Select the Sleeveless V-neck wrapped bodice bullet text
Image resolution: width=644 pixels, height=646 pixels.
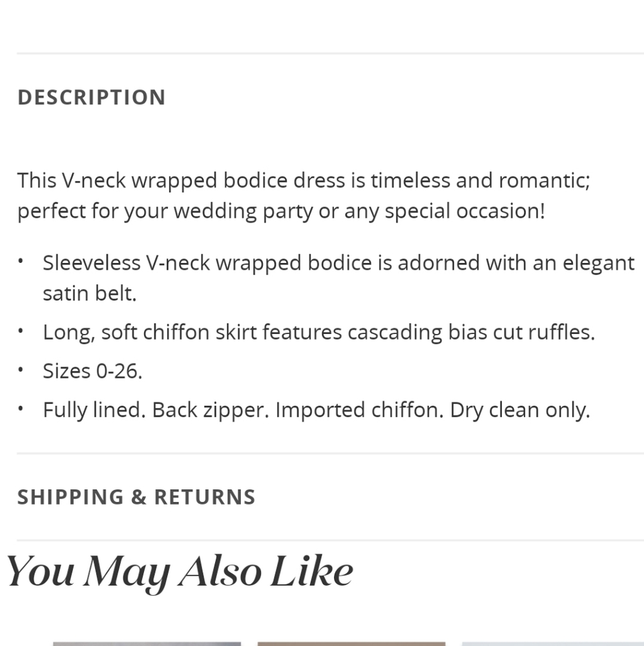click(338, 263)
